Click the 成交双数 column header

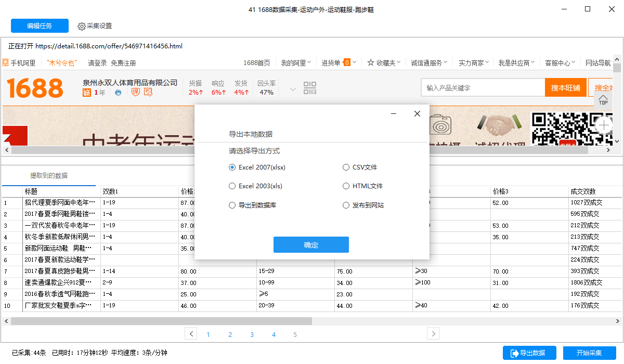(x=595, y=191)
